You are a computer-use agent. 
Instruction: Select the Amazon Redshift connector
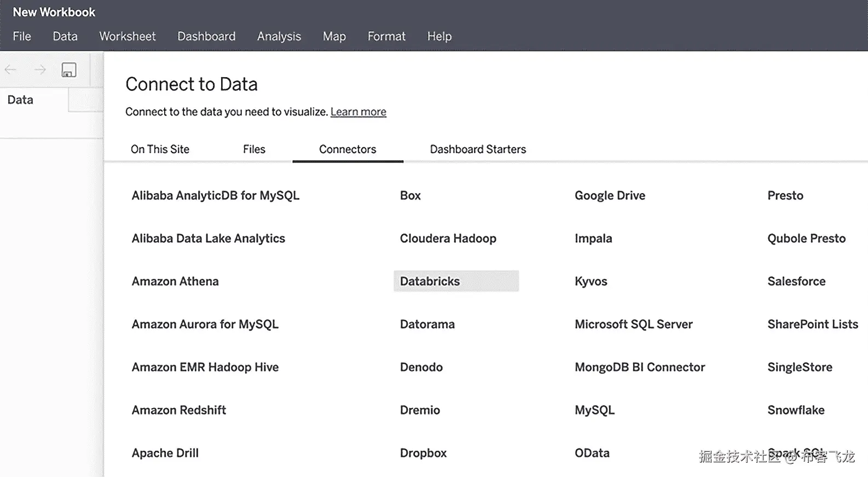(x=179, y=410)
